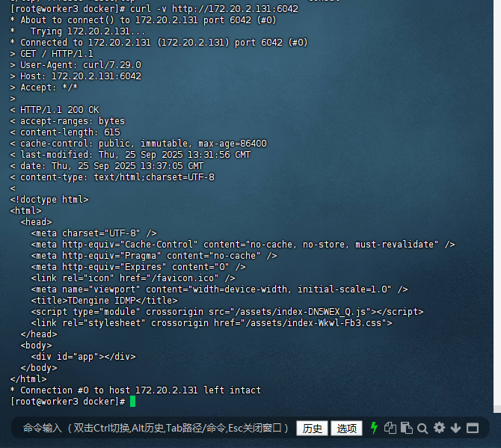Open terminal search with magnifier icon
501x448 pixels.
point(422,429)
